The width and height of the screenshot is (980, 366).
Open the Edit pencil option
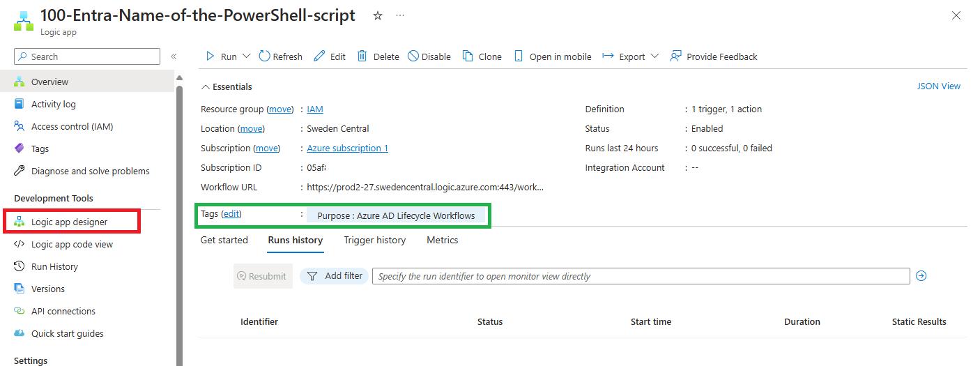click(329, 56)
